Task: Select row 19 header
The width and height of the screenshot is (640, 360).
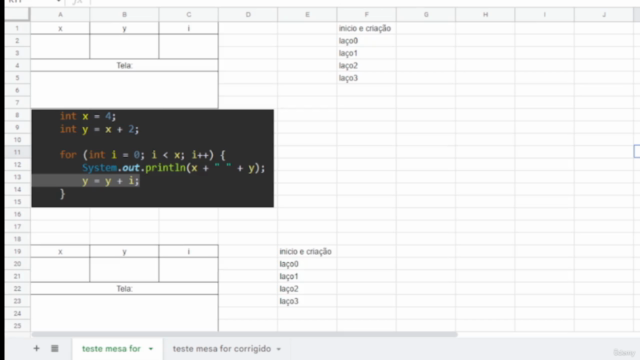Action: [x=17, y=251]
